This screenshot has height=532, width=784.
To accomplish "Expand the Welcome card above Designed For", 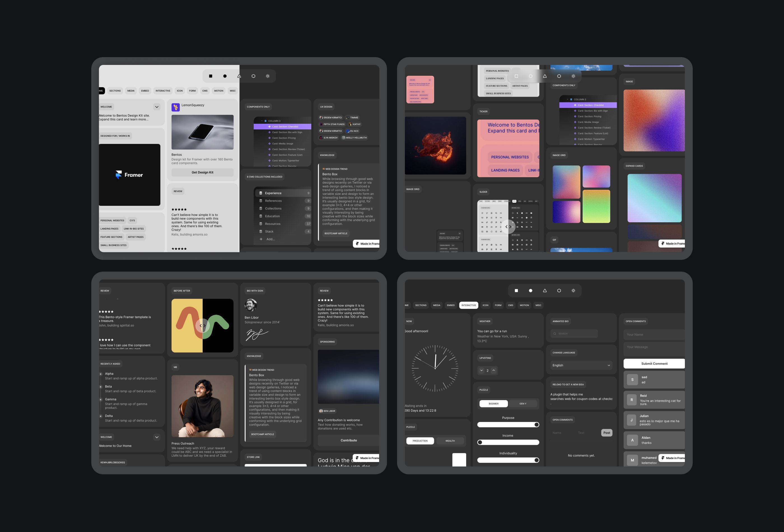I will 157,107.
